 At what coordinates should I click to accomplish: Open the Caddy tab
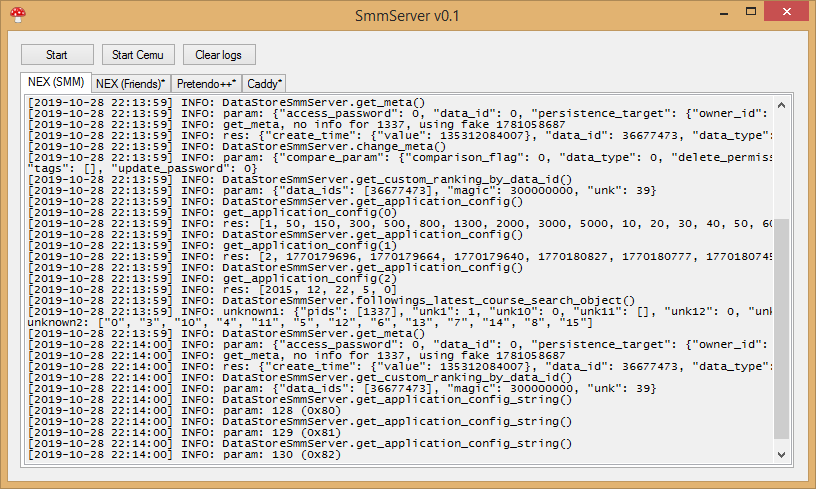tap(264, 84)
